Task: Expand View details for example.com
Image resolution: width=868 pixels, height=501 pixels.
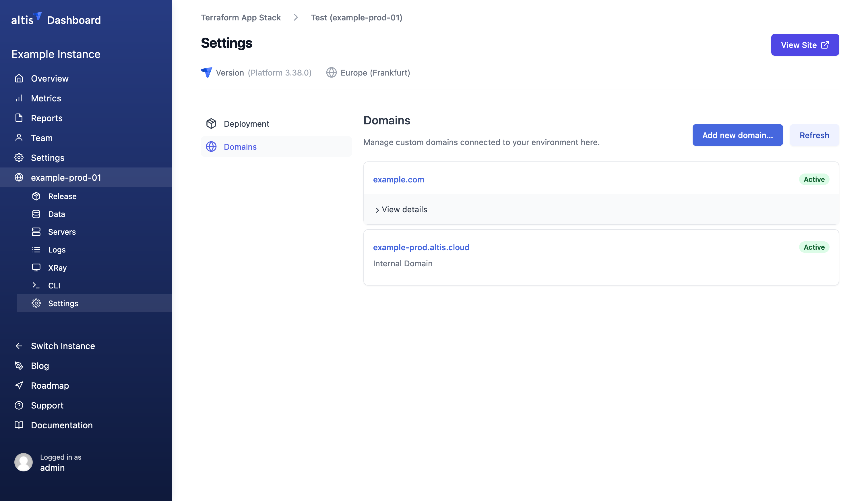Action: click(x=401, y=209)
